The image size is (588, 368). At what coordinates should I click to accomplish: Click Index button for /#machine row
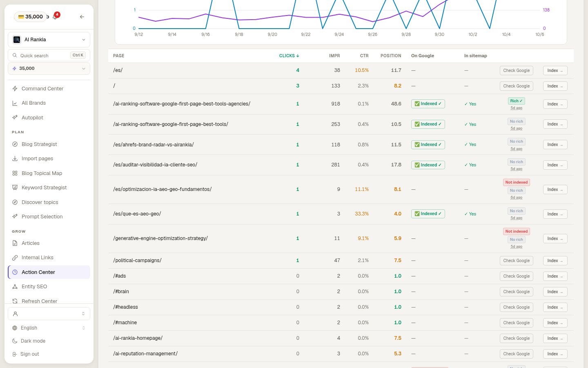(x=555, y=323)
